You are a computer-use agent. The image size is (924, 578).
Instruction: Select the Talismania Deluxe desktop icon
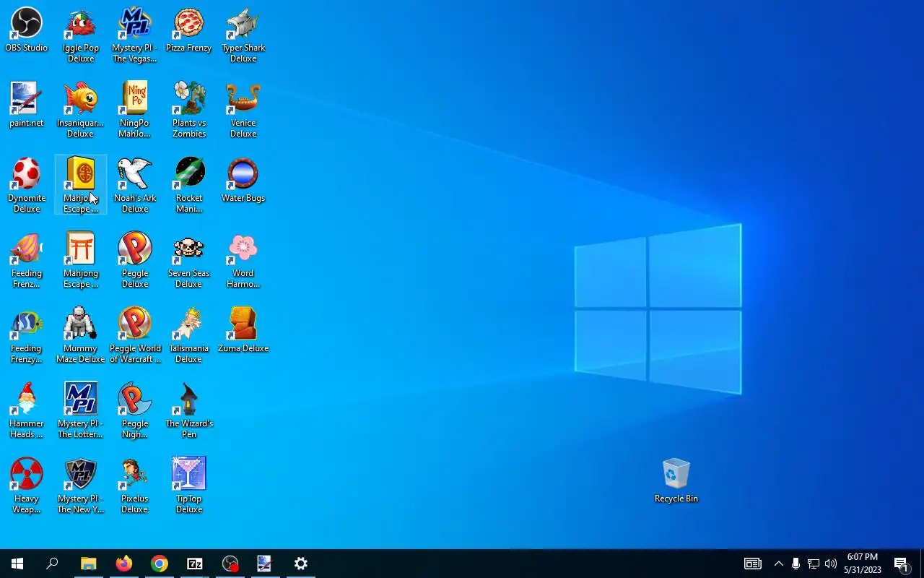click(189, 336)
